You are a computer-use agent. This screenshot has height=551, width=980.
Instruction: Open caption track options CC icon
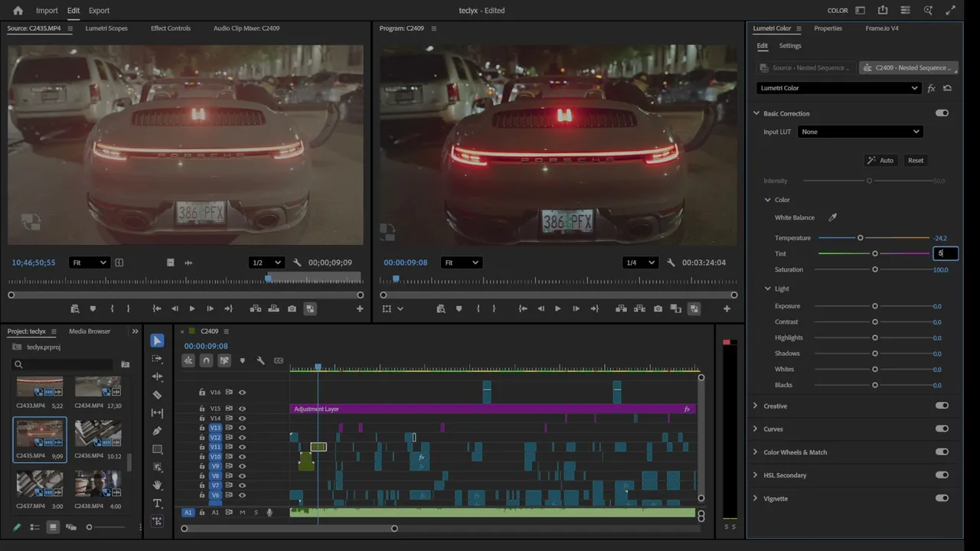coord(279,360)
